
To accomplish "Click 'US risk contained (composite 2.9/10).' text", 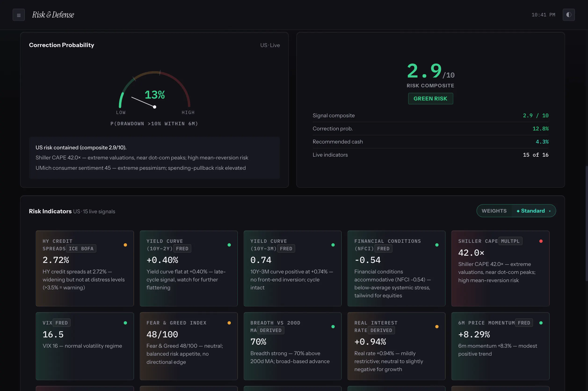I will 81,147.
